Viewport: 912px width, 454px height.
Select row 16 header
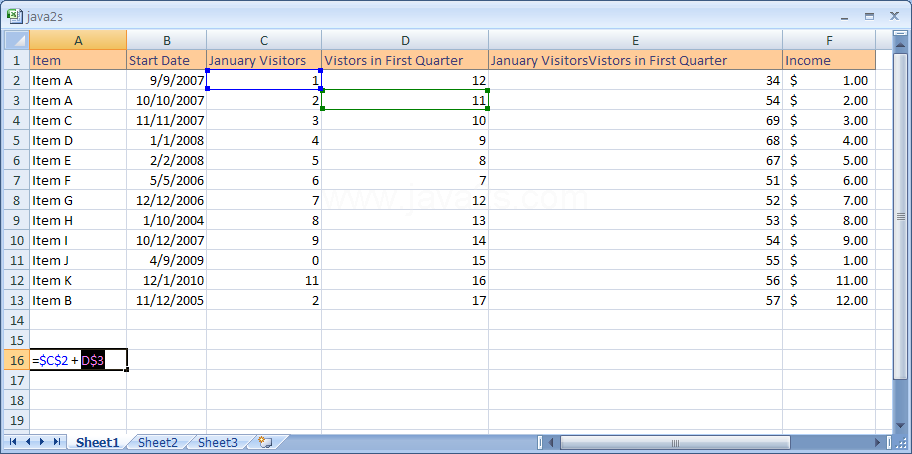[x=17, y=360]
